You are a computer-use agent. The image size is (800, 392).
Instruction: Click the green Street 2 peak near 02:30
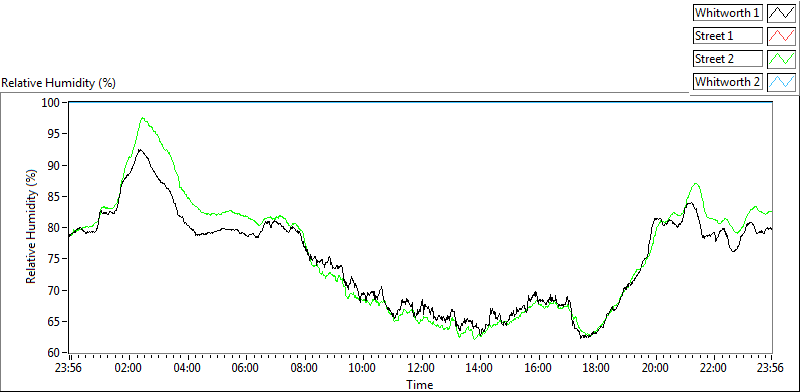click(142, 118)
